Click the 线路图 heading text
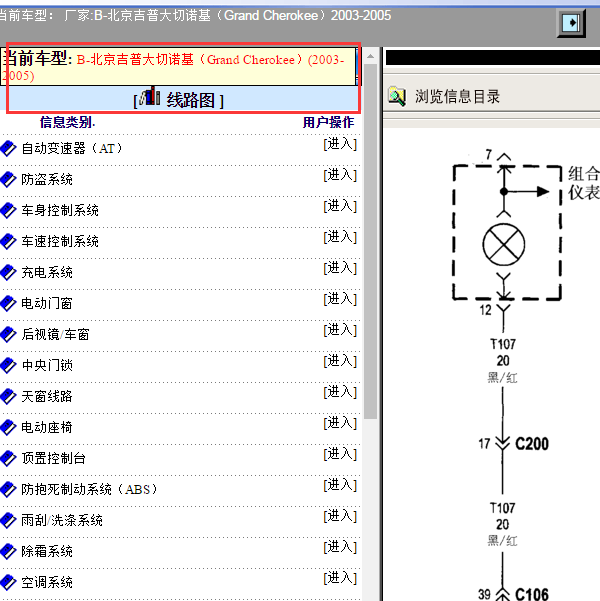The width and height of the screenshot is (600, 601). (x=191, y=101)
